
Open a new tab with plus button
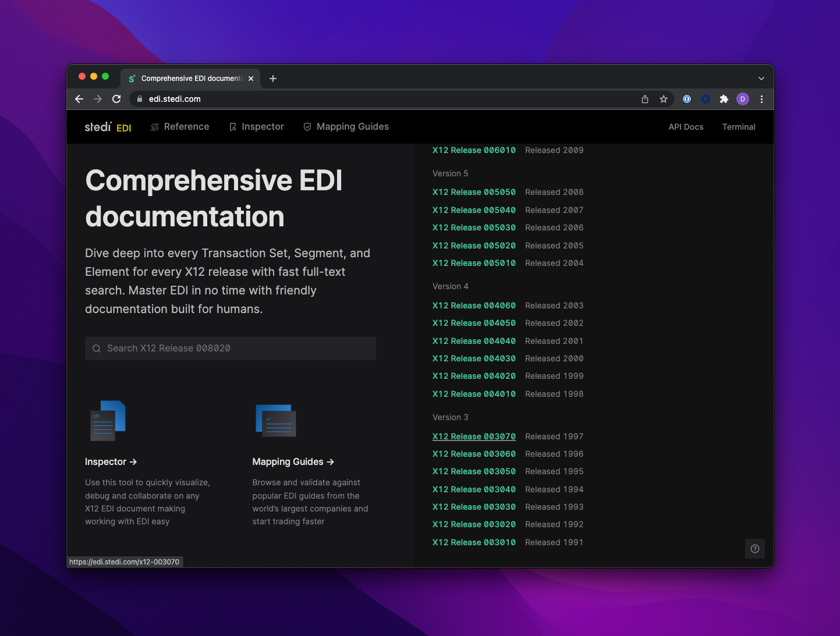[273, 79]
